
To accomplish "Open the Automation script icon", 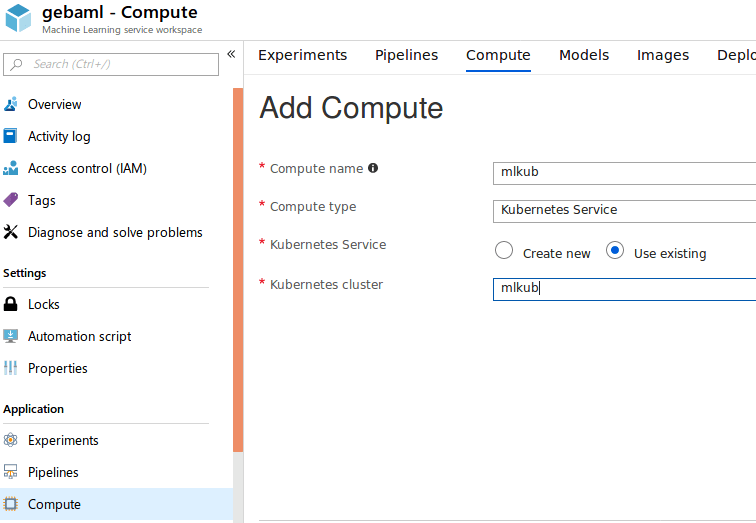I will tap(11, 336).
